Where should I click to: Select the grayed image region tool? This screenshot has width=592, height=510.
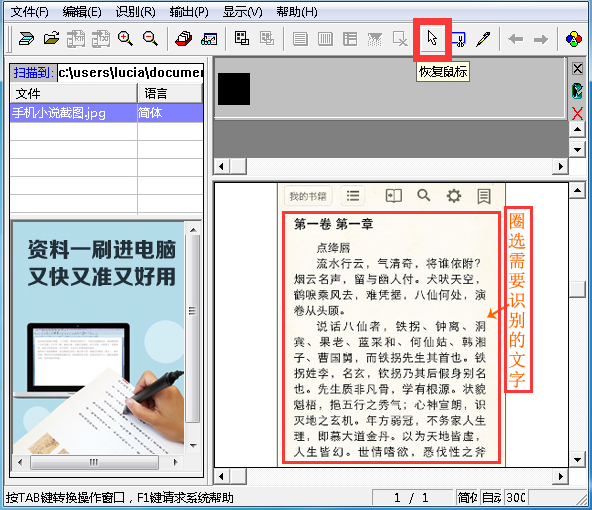click(375, 39)
